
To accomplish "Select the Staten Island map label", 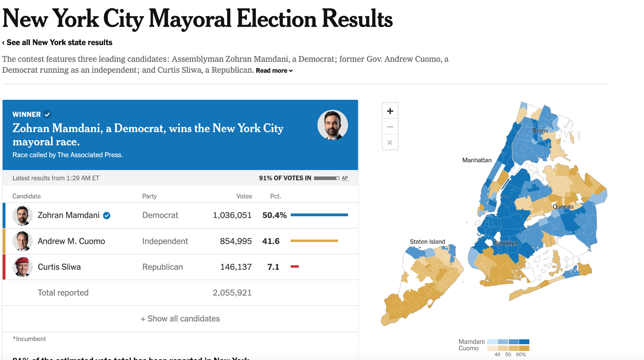I will [x=427, y=242].
